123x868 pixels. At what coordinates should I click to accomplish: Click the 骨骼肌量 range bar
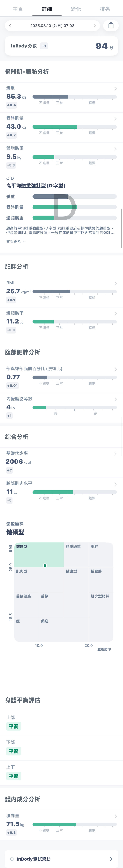tap(74, 127)
